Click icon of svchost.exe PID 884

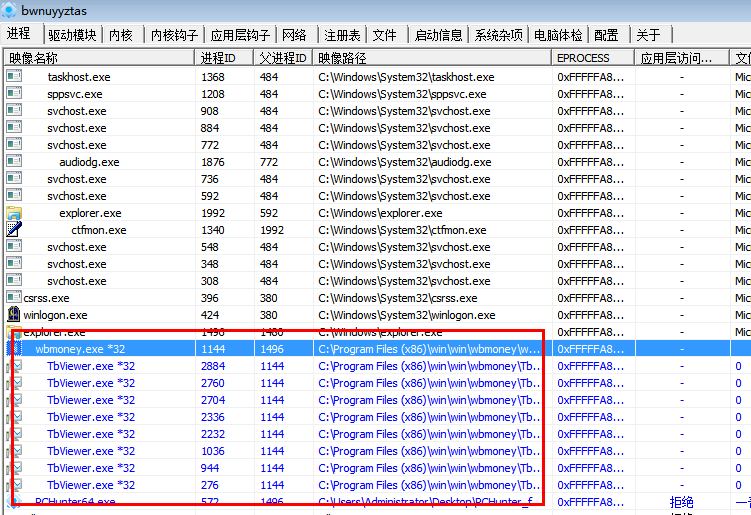point(14,127)
